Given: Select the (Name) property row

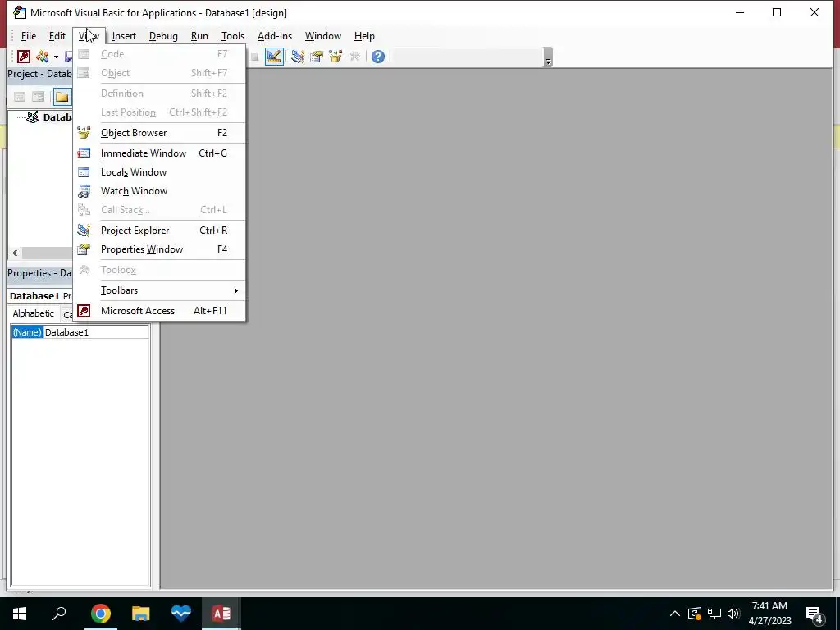Looking at the screenshot, I should pos(27,332).
